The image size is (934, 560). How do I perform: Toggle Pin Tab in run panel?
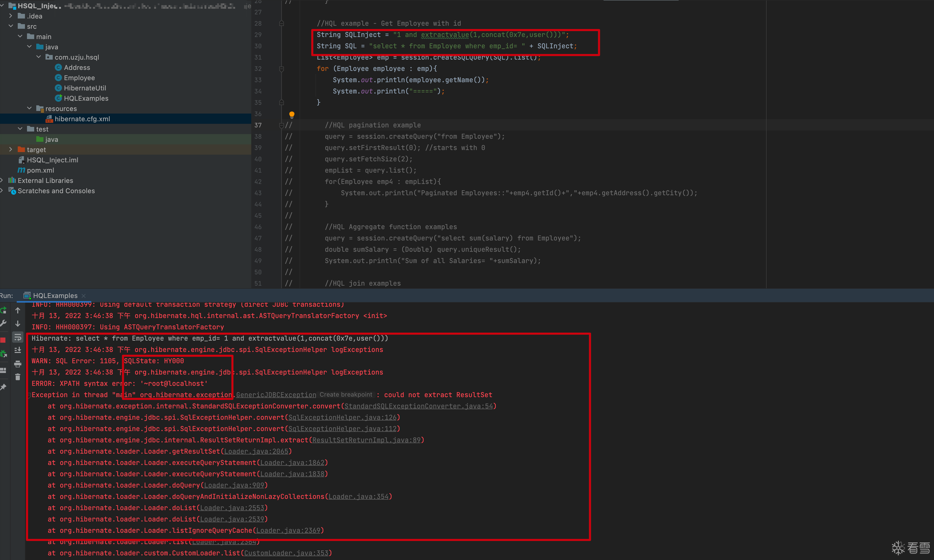3,387
